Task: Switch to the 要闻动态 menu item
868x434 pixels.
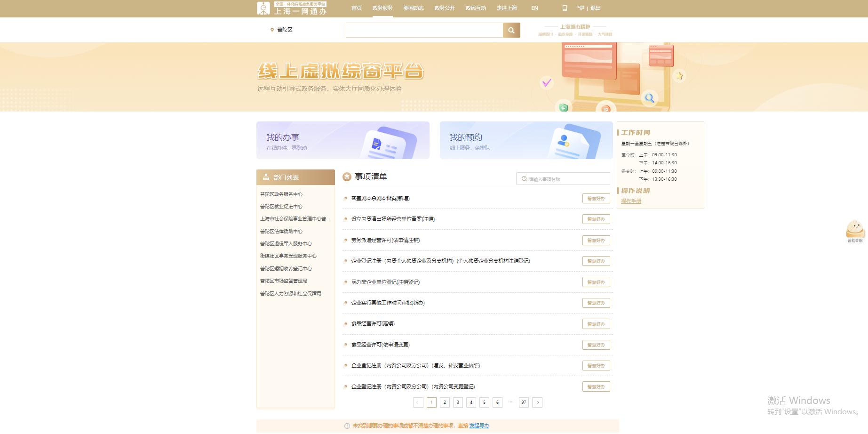Action: (x=414, y=8)
